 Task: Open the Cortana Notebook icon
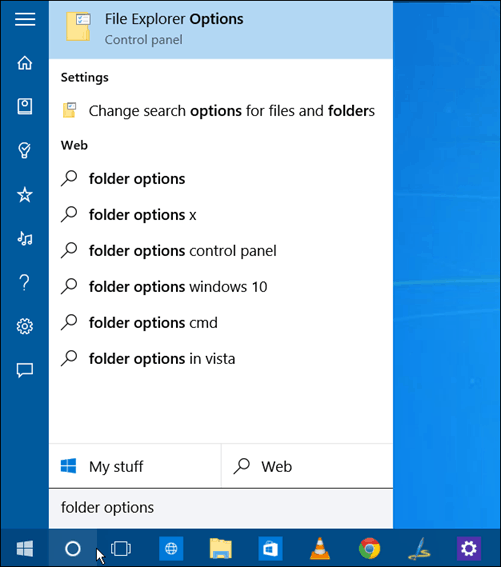(x=25, y=106)
